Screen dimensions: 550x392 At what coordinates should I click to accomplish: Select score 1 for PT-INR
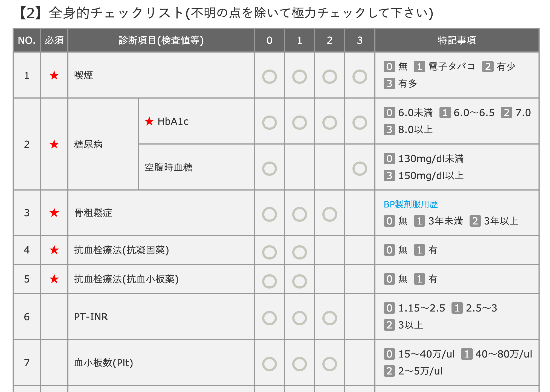[x=299, y=318]
